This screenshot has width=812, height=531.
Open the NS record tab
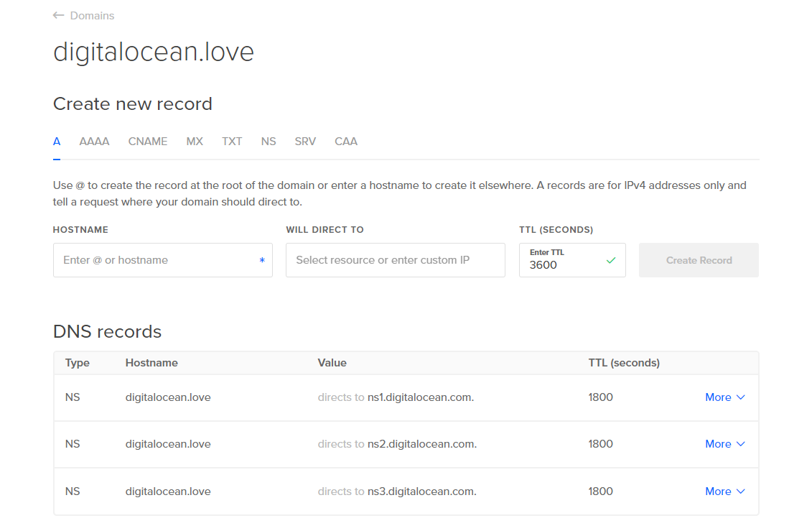[x=269, y=142]
